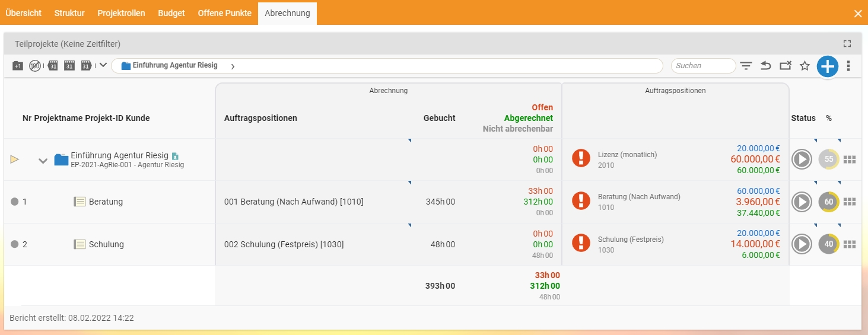Click the star favorites icon
This screenshot has height=335, width=868.
point(805,66)
